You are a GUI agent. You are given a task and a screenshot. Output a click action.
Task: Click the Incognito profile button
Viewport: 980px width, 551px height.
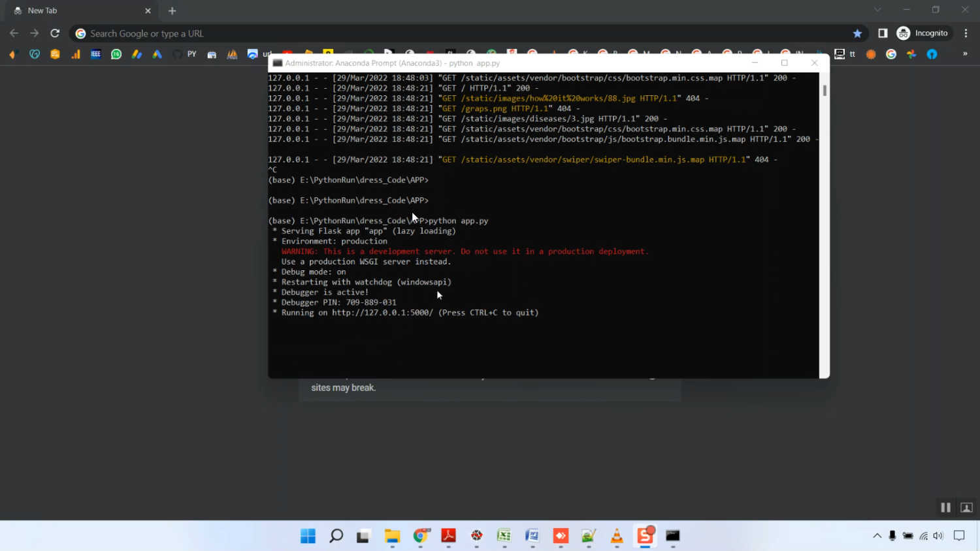pos(923,33)
